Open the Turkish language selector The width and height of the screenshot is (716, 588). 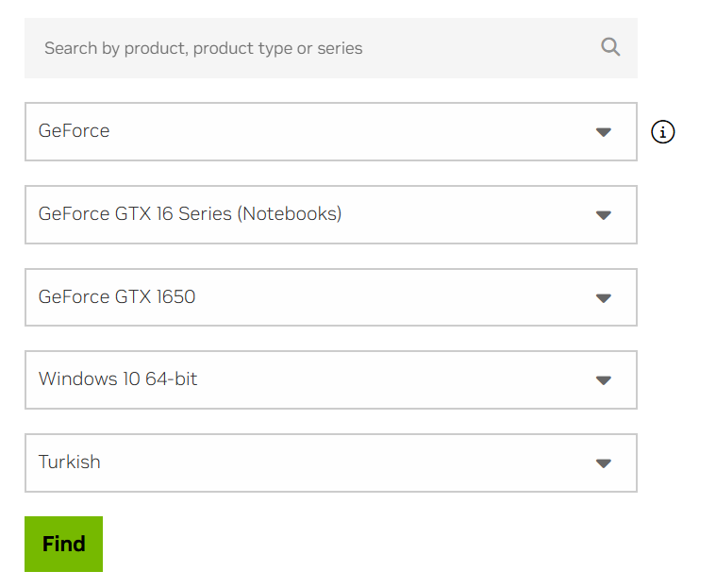tap(330, 463)
